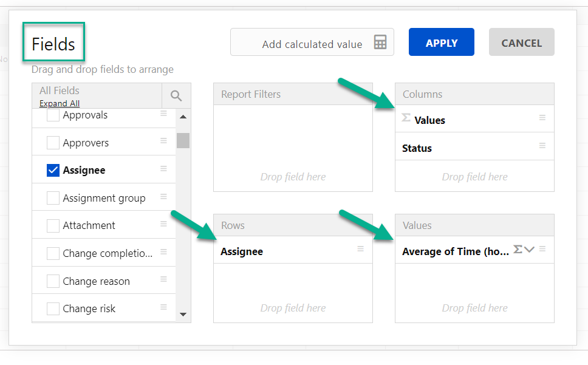Click drag handle next to Attachment field
588x365 pixels.
coord(163,224)
